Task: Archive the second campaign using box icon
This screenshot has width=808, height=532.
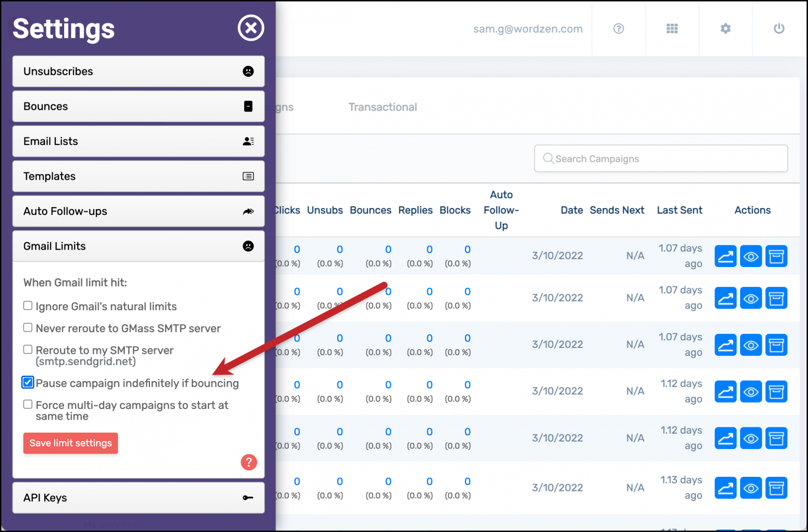Action: coord(776,298)
